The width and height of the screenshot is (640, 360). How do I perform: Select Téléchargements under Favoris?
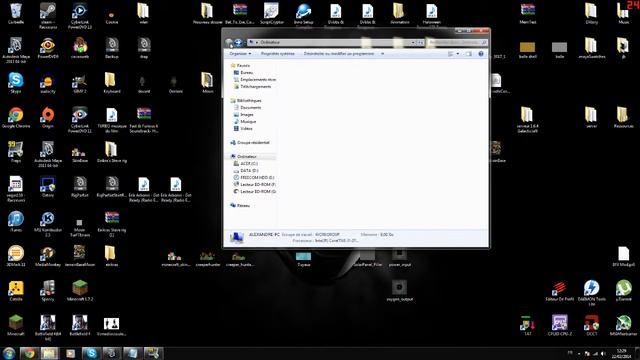coord(252,87)
